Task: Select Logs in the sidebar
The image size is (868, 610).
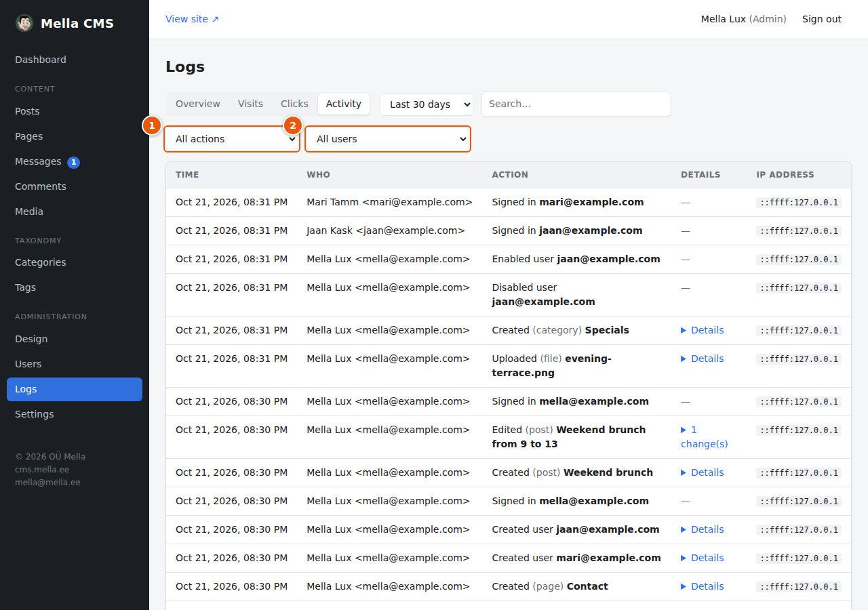Action: (75, 389)
